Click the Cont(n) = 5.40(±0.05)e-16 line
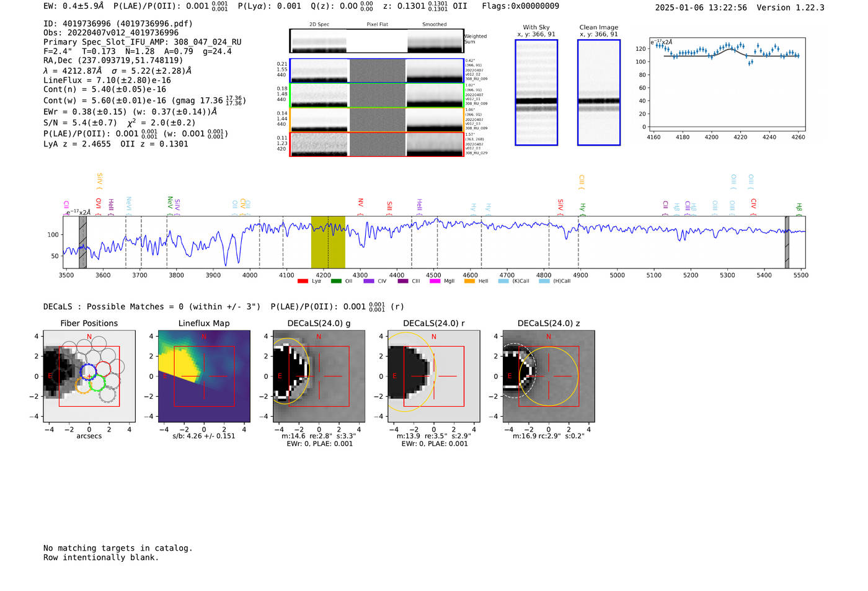Screen dimensions: 868x591 [x=105, y=89]
